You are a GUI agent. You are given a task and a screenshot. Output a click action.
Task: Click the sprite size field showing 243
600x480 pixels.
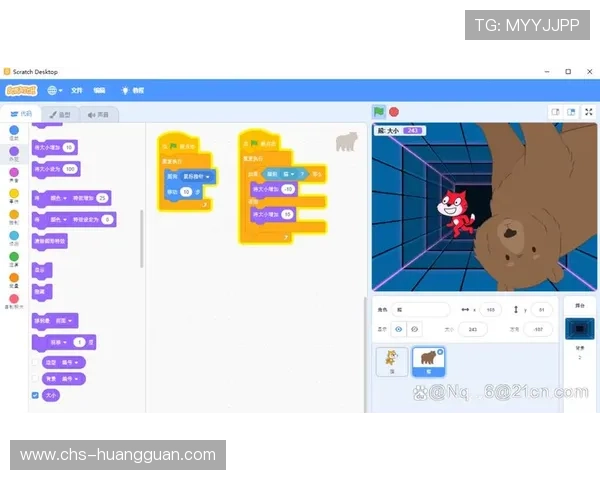(x=473, y=329)
